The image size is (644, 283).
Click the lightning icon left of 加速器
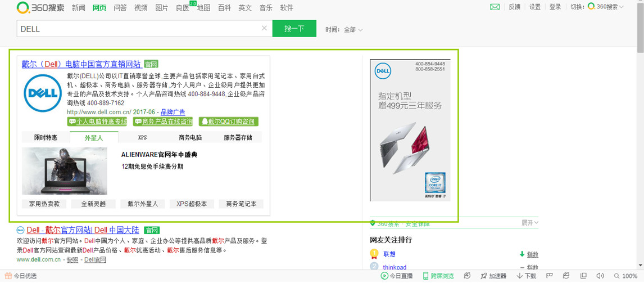click(x=467, y=276)
